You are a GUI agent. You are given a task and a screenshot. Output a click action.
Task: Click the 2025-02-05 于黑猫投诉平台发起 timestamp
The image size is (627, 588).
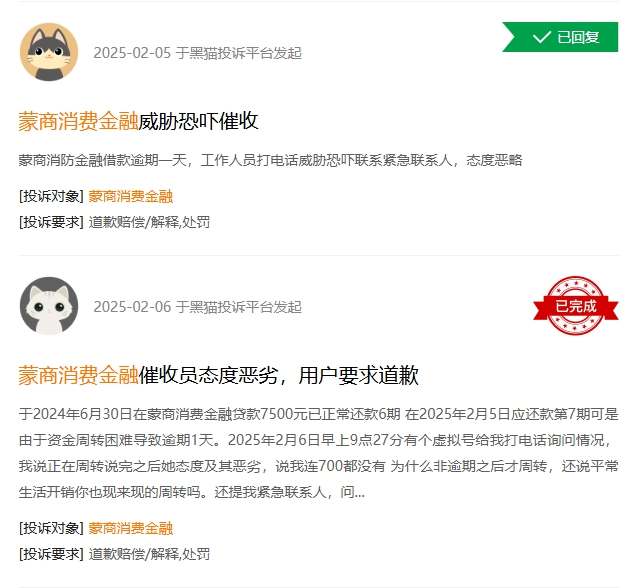(198, 53)
